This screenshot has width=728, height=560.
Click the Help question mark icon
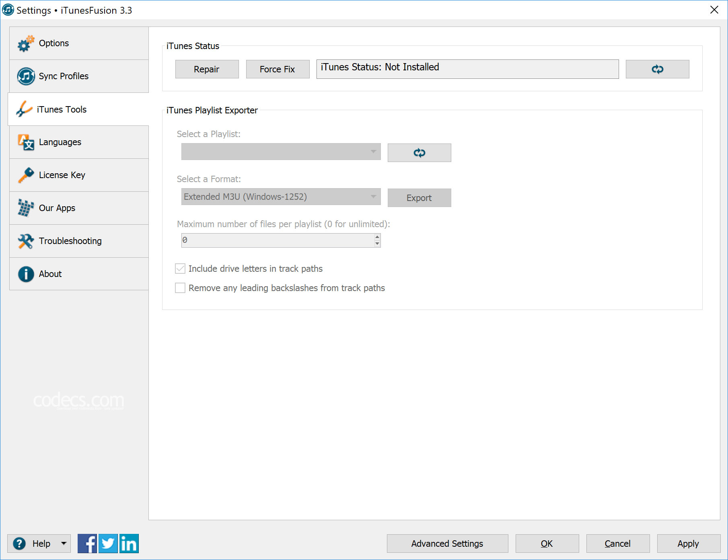19,544
